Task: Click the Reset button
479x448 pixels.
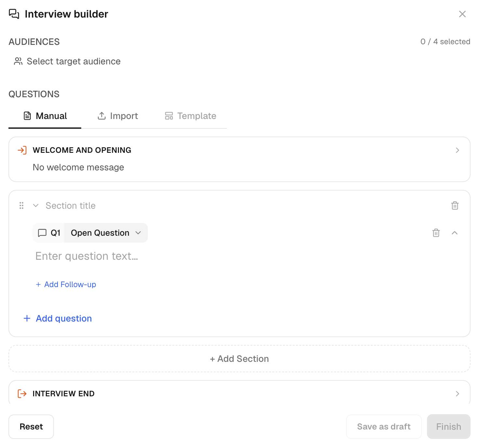Action: point(31,427)
